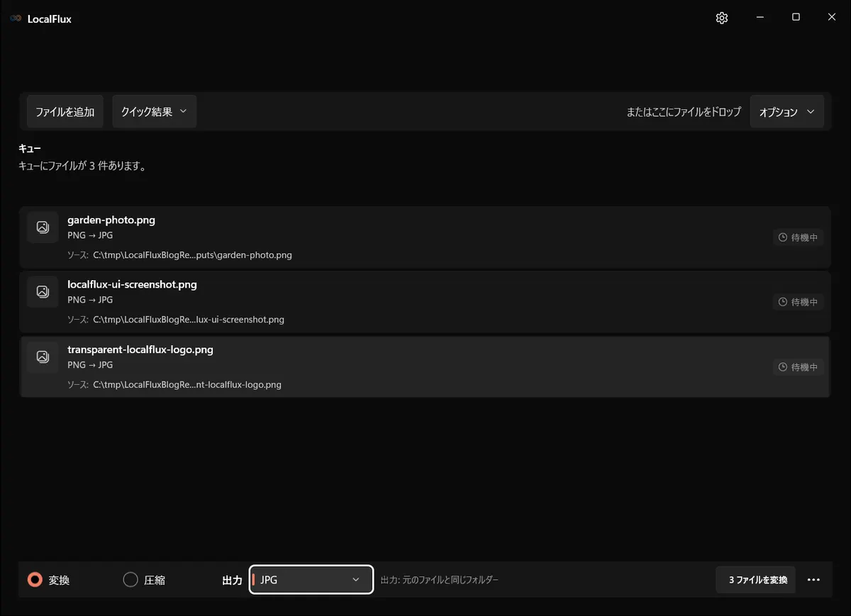
Task: Click the 出力: 元のファイルと同じフォルダー text
Action: pos(440,580)
